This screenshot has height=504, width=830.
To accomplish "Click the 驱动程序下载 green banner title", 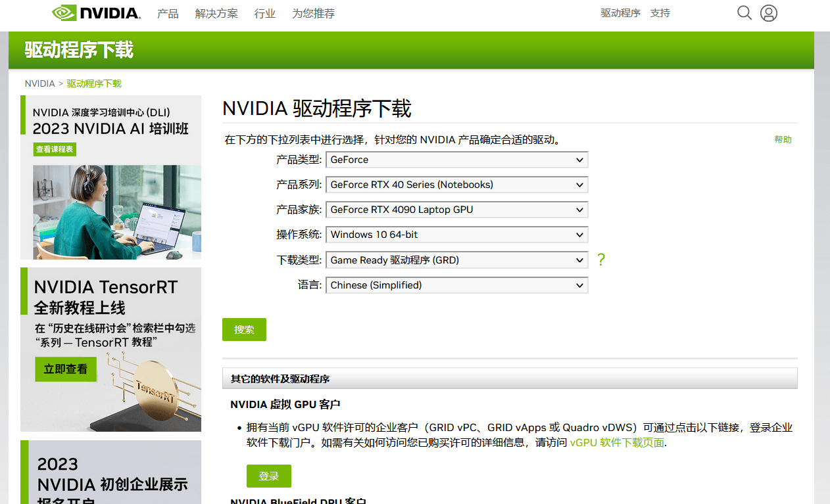I will (79, 50).
